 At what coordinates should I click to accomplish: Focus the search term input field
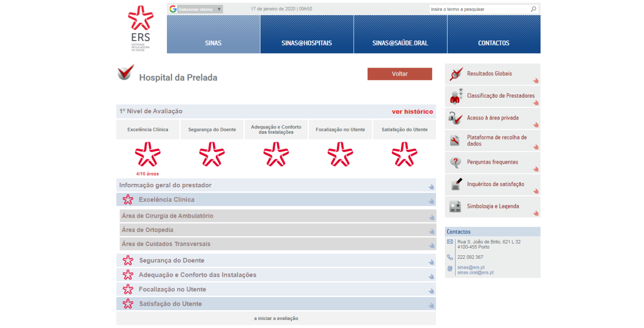(x=480, y=9)
